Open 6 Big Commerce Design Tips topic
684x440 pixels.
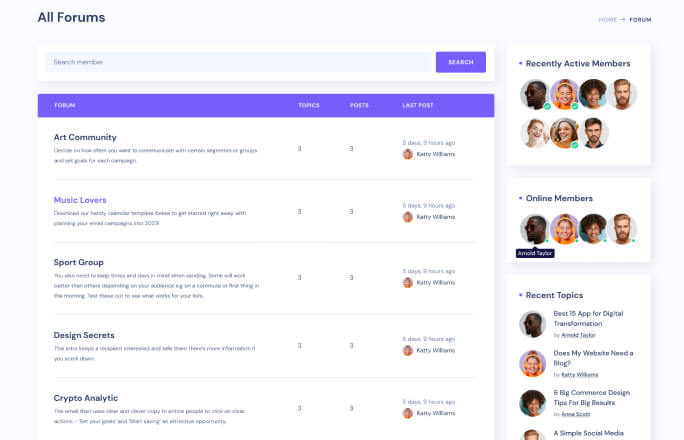point(593,398)
